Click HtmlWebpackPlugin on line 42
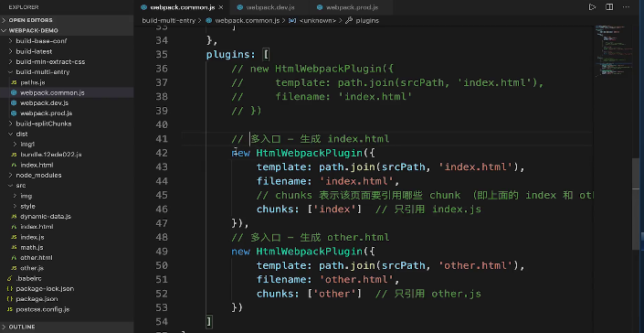Viewport: 644px width, 333px height. [x=310, y=153]
